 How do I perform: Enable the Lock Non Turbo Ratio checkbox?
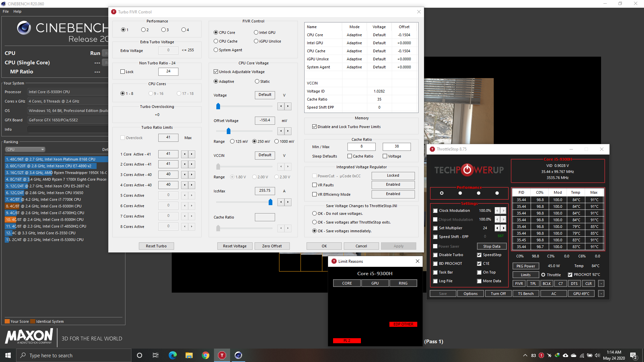[123, 72]
